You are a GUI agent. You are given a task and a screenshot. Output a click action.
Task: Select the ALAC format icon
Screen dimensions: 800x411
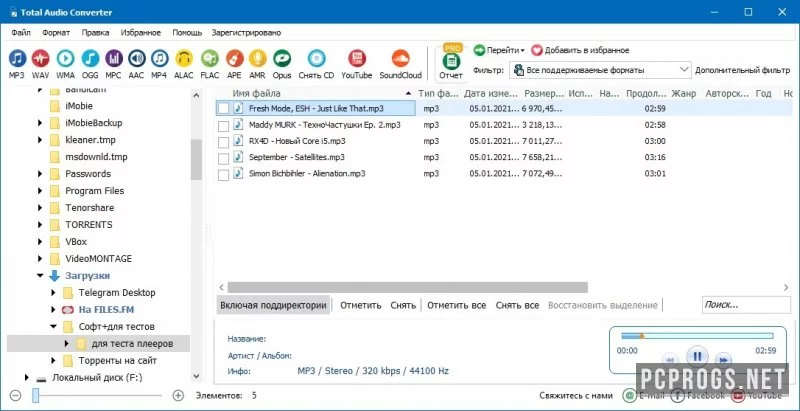(184, 59)
